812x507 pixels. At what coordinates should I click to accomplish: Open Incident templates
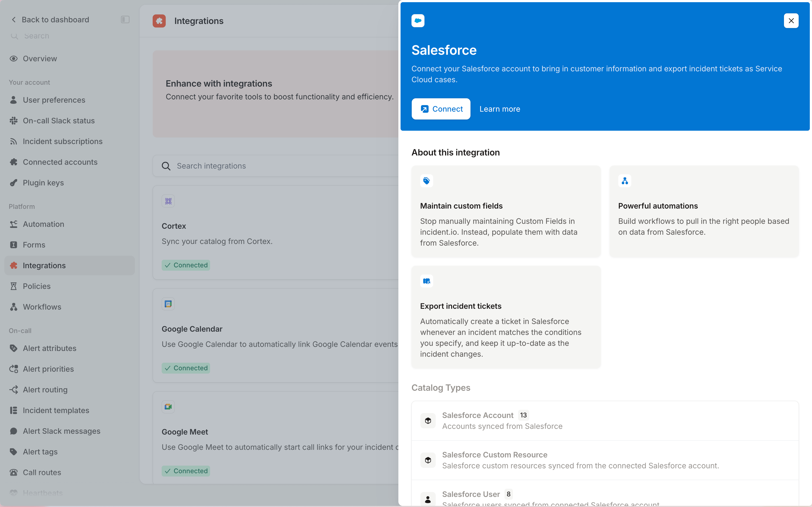tap(69, 410)
